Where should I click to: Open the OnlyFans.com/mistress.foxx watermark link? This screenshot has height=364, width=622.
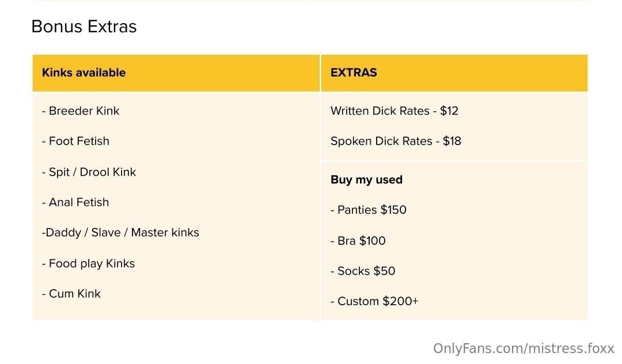(x=524, y=348)
